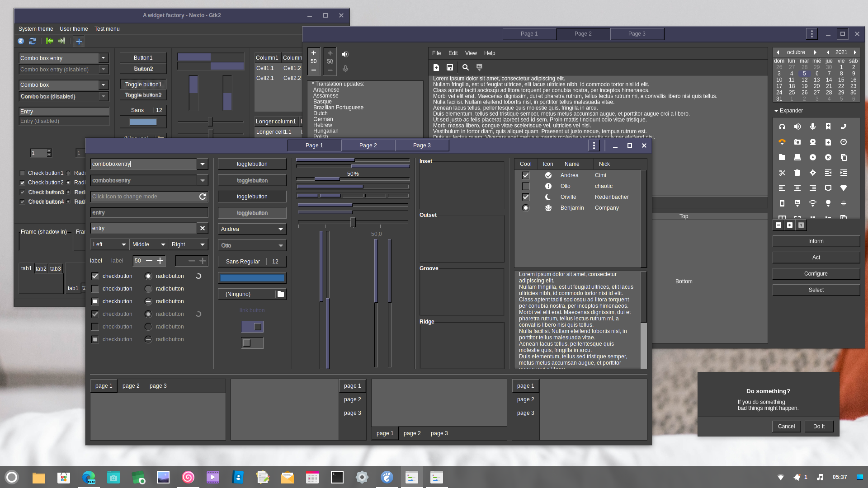Image resolution: width=868 pixels, height=488 pixels.
Task: Click the copy documents icon in the Expander grid
Action: tap(844, 157)
